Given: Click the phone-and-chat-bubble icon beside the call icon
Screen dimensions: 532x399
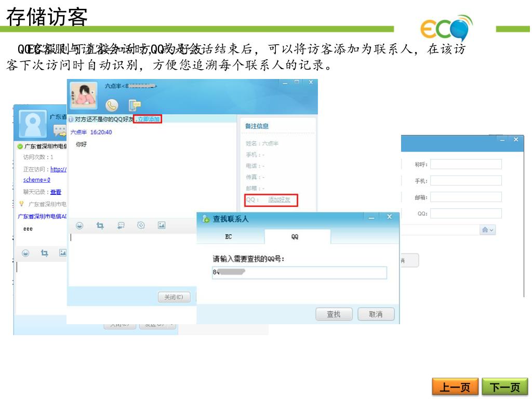Looking at the screenshot, I should pos(135,105).
